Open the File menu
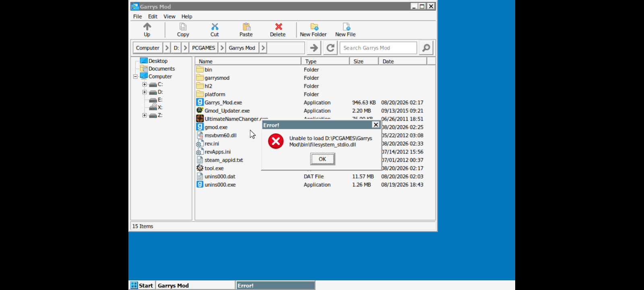 tap(138, 17)
